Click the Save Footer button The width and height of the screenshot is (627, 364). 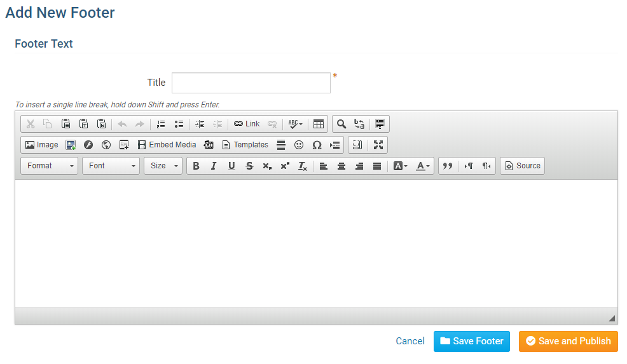tap(471, 341)
